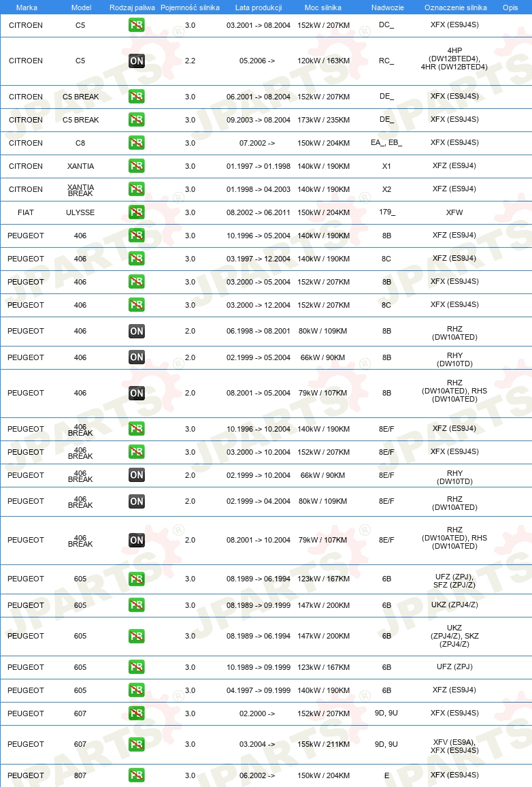Click the petrol icon for Peugeot 605 04.1997 -> 09.1999
The image size is (532, 787).
click(136, 690)
